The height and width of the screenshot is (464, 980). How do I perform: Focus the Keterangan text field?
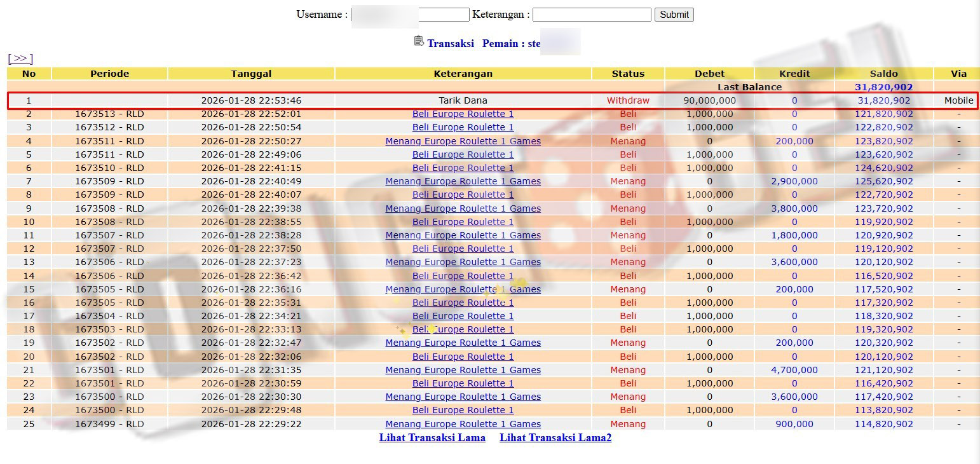coord(591,15)
